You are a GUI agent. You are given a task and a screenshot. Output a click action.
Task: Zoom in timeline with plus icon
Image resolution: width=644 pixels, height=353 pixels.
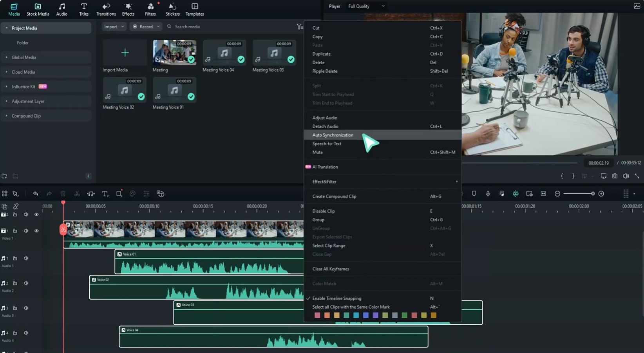coord(601,193)
